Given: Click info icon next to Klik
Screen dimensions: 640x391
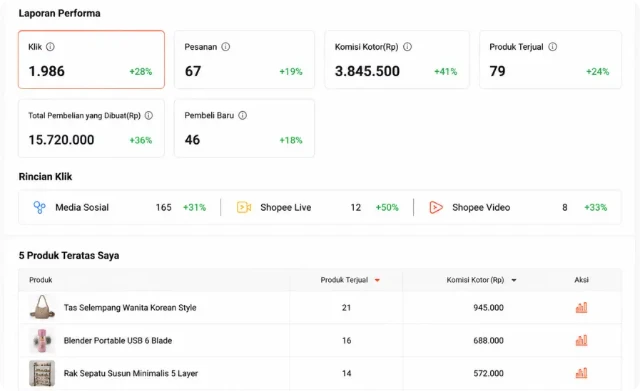Looking at the screenshot, I should point(50,47).
